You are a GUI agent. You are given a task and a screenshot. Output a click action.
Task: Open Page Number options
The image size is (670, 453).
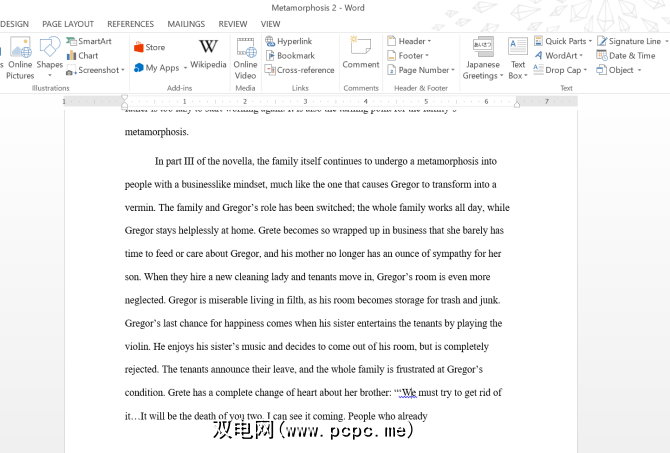coord(421,70)
